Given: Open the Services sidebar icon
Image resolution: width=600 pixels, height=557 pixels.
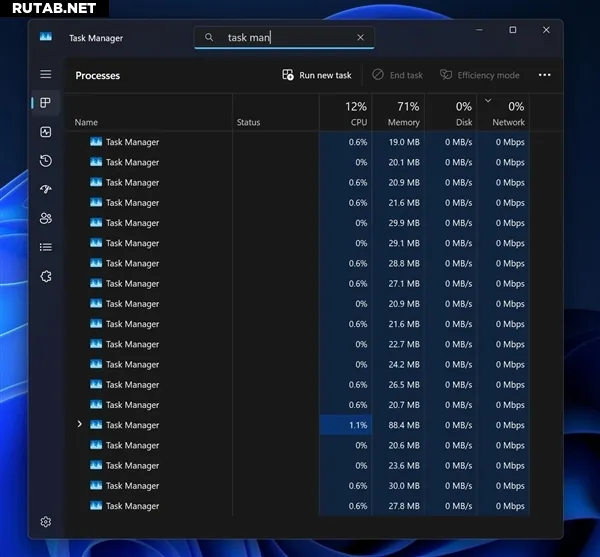Looking at the screenshot, I should (46, 276).
